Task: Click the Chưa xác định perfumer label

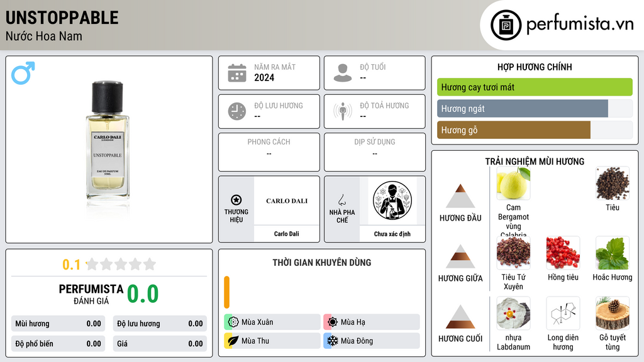Action: click(392, 234)
